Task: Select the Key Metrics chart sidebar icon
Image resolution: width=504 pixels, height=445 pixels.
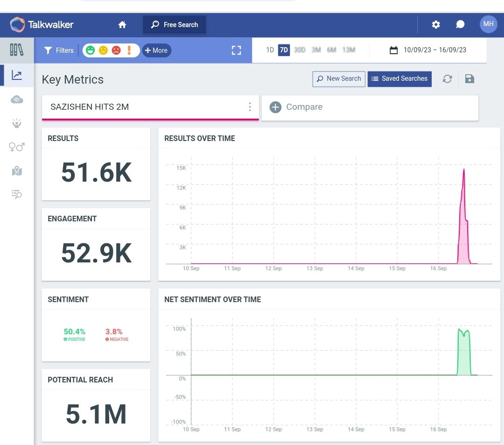Action: (17, 75)
